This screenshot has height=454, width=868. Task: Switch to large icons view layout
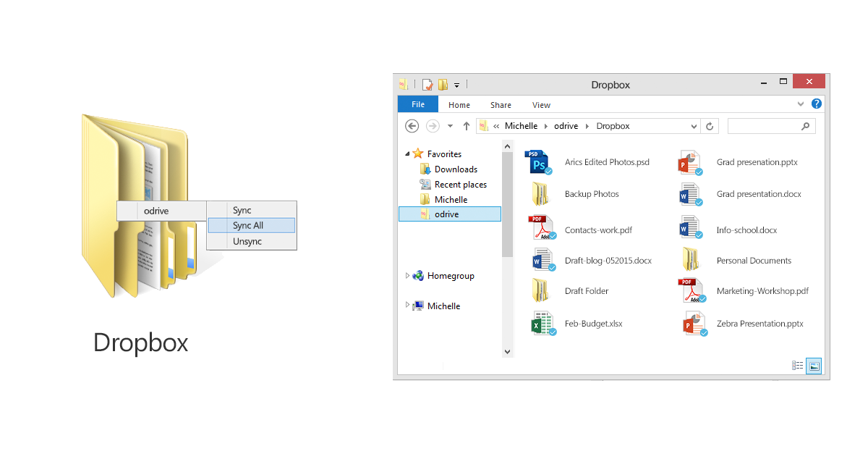(x=814, y=366)
